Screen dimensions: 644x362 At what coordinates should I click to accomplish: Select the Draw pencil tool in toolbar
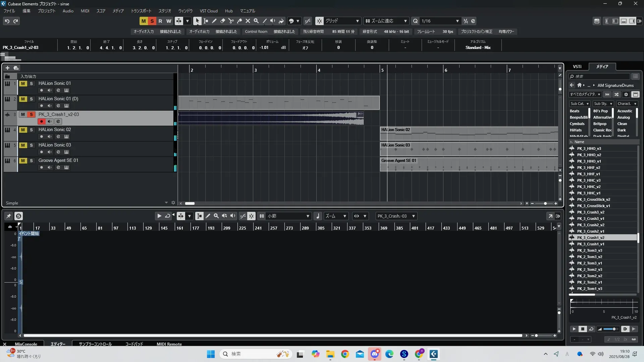click(214, 21)
